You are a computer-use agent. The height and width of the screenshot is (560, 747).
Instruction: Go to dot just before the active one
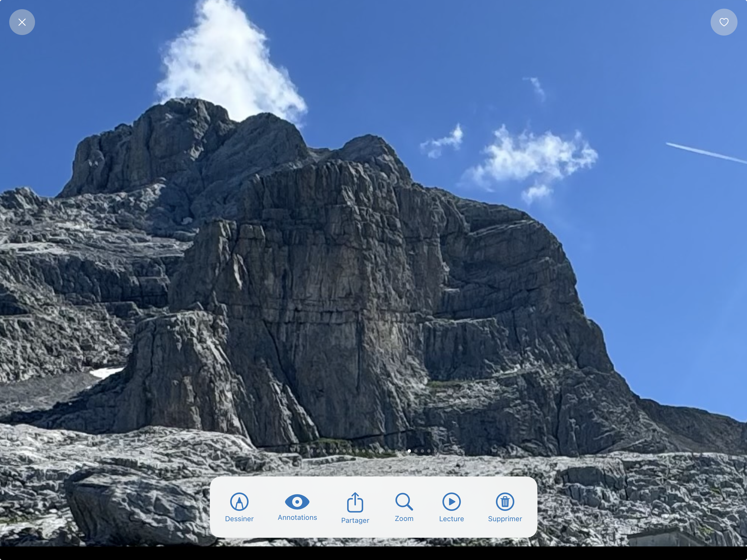tap(403, 451)
